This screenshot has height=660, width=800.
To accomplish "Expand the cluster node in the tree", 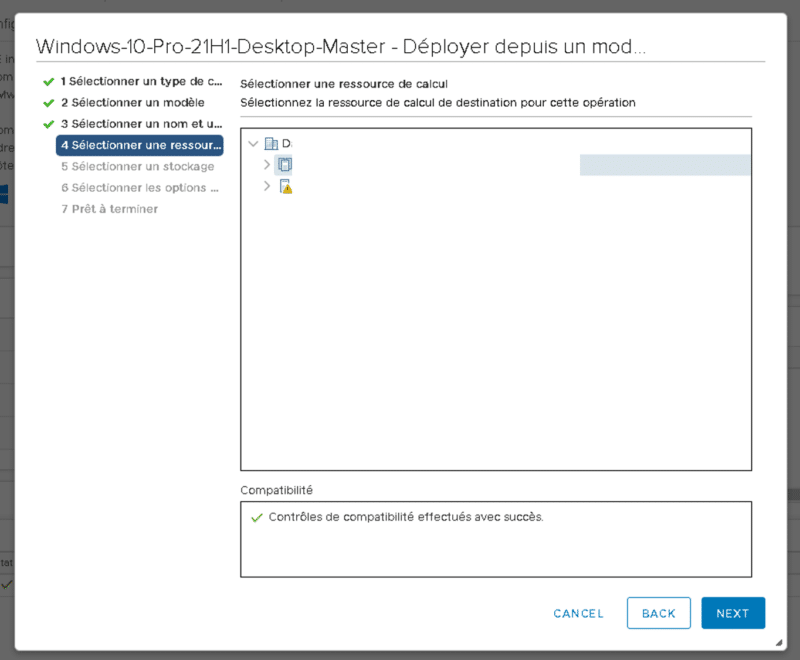I will pyautogui.click(x=267, y=165).
